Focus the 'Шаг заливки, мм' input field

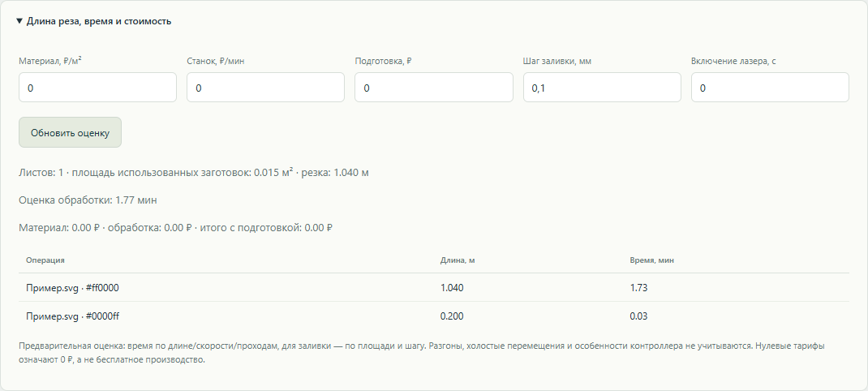pos(602,88)
